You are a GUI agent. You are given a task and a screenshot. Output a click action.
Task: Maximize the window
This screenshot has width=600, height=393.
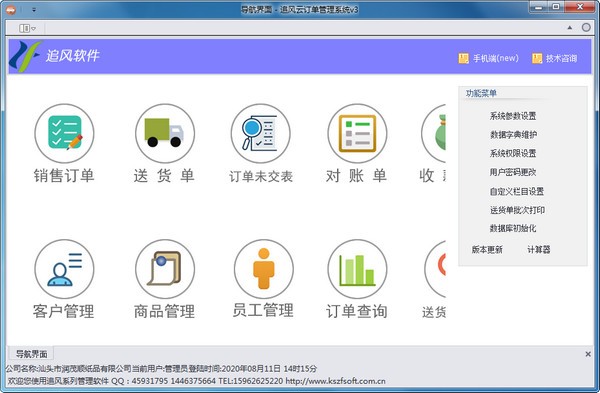click(556, 7)
